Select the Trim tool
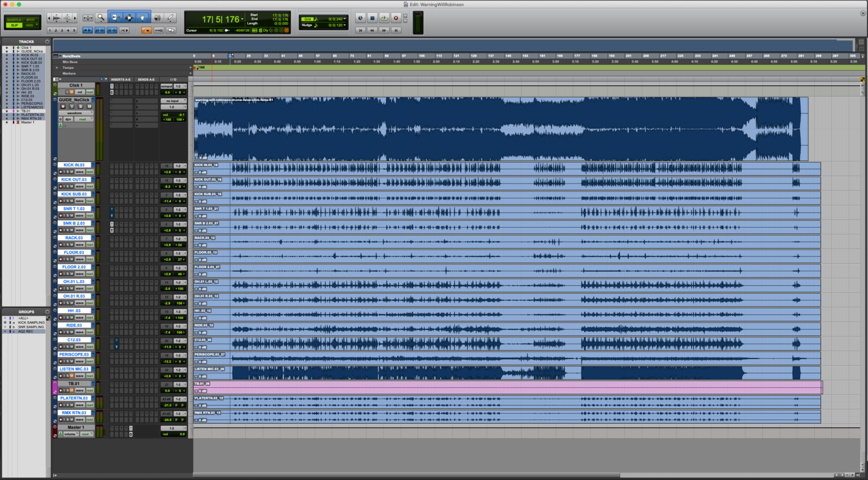This screenshot has height=480, width=868. click(116, 18)
